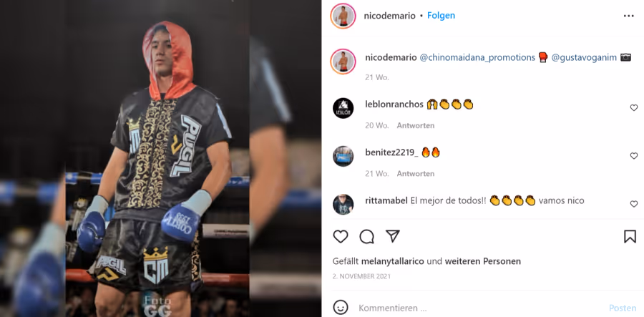View nicodemario header profile picture story
This screenshot has width=644, height=317.
point(343,16)
